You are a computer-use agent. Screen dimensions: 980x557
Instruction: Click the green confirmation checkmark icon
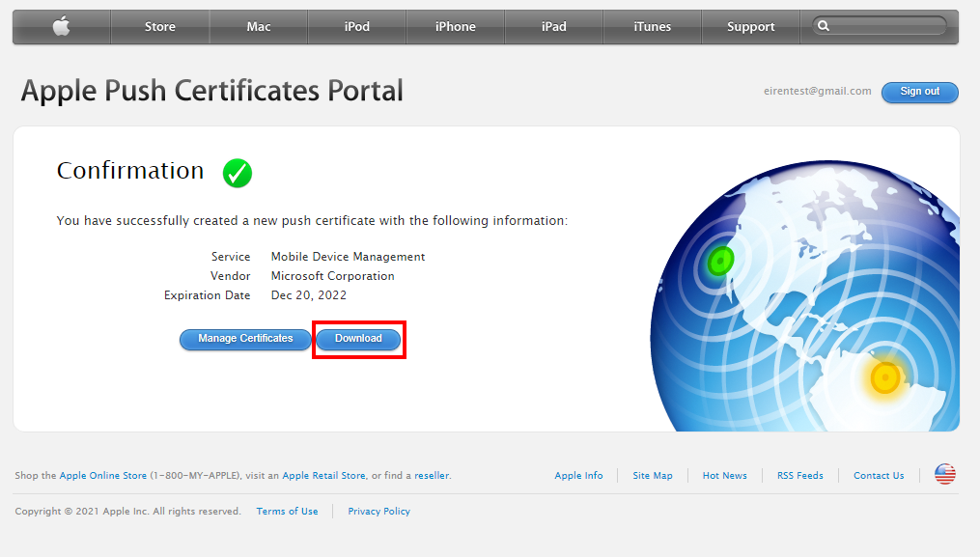pos(238,173)
